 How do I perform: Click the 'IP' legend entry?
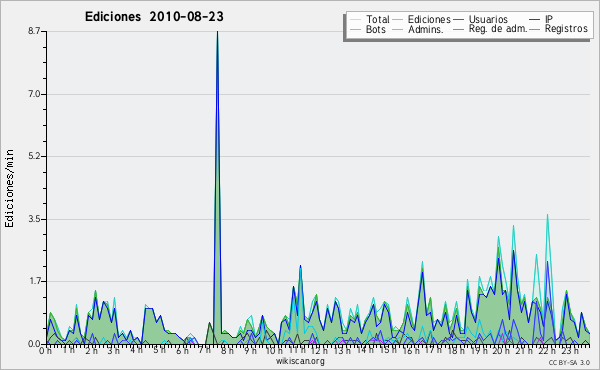[x=549, y=19]
